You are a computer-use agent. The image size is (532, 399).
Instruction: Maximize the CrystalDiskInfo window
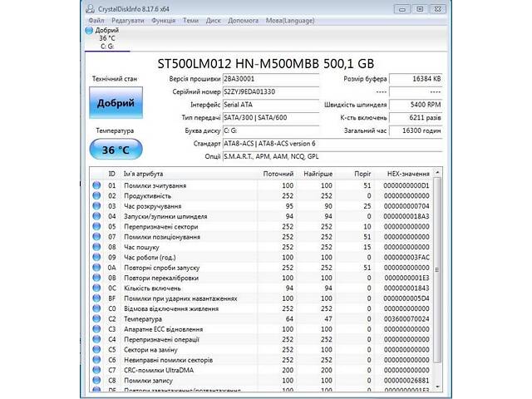point(420,9)
